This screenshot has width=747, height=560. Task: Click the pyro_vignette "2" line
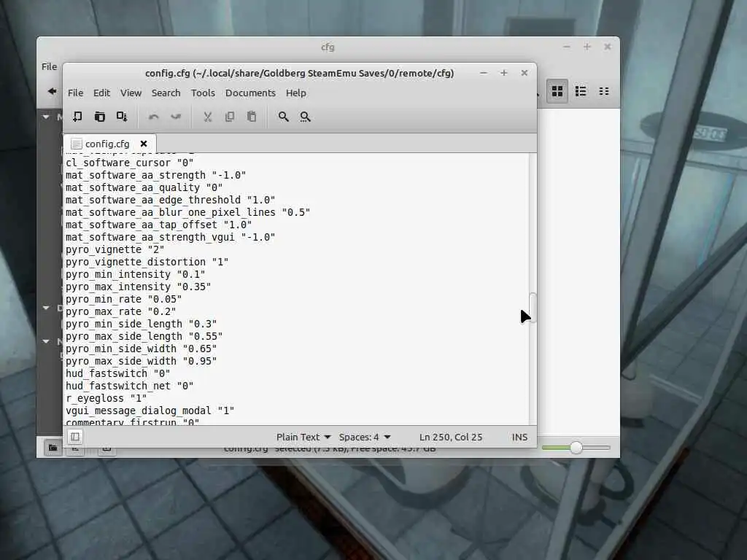pos(115,249)
